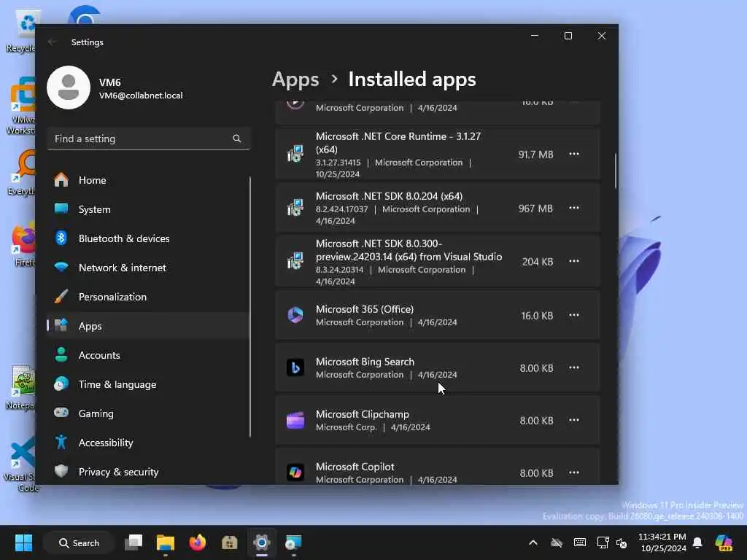The width and height of the screenshot is (747, 560).
Task: Open more options for Microsoft Copilot
Action: click(573, 472)
